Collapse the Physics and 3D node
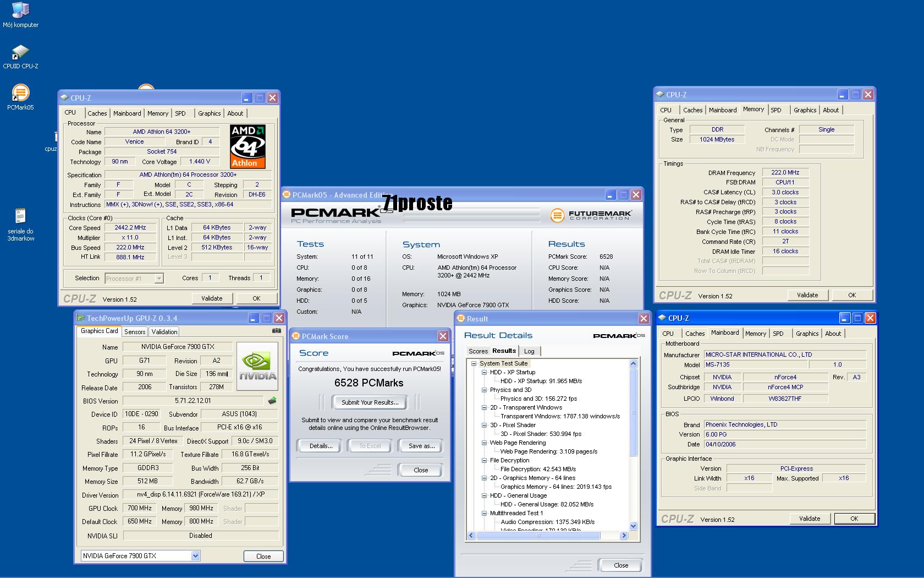This screenshot has height=578, width=924. pyautogui.click(x=484, y=390)
